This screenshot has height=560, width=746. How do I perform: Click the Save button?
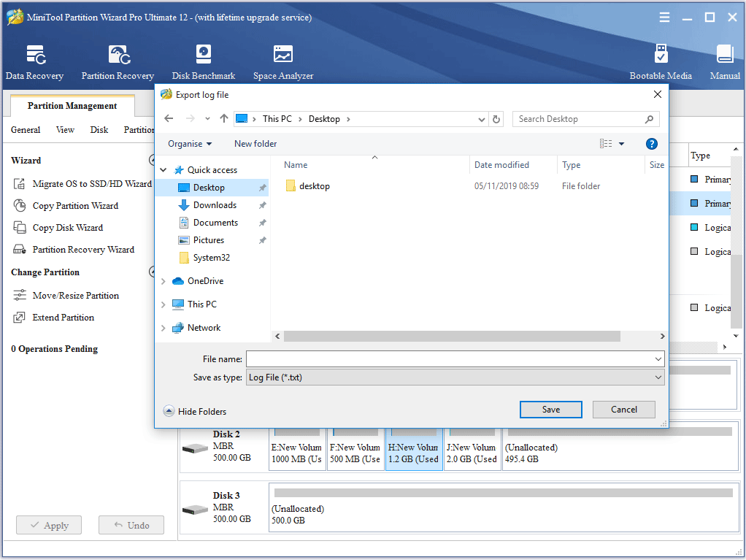coord(550,410)
